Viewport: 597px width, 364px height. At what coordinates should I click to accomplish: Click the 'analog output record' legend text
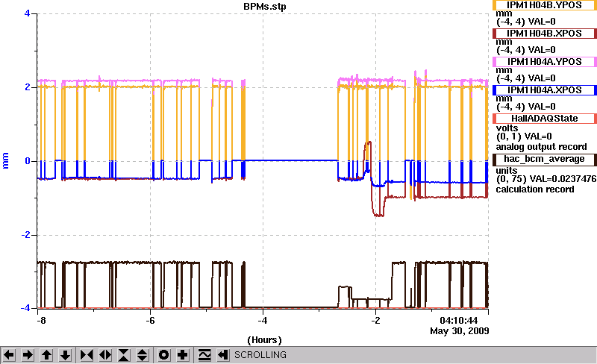click(x=541, y=147)
